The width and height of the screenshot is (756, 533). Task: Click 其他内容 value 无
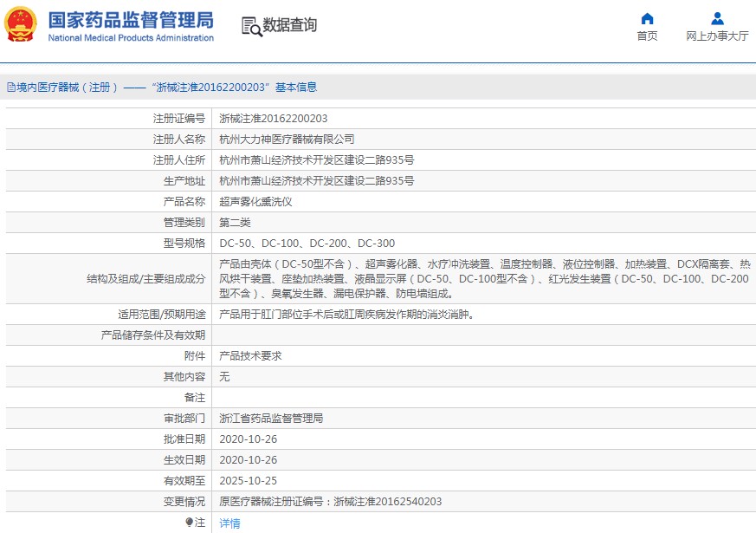tap(224, 377)
